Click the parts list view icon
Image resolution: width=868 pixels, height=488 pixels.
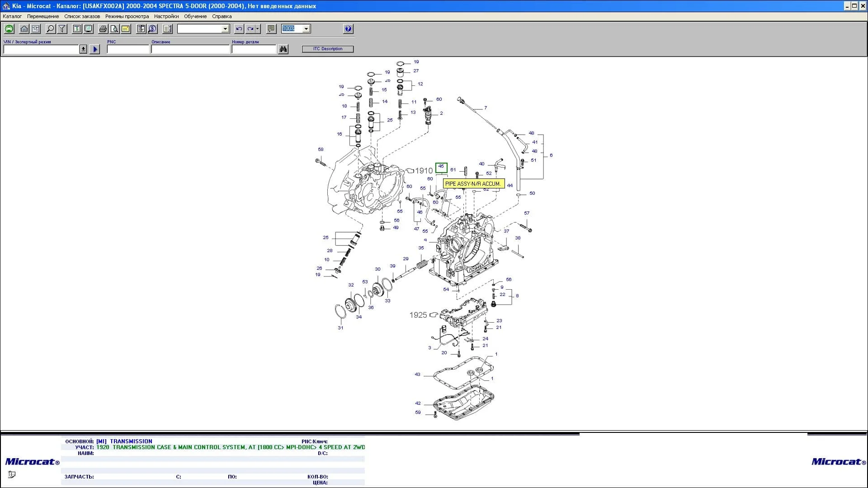tap(141, 29)
